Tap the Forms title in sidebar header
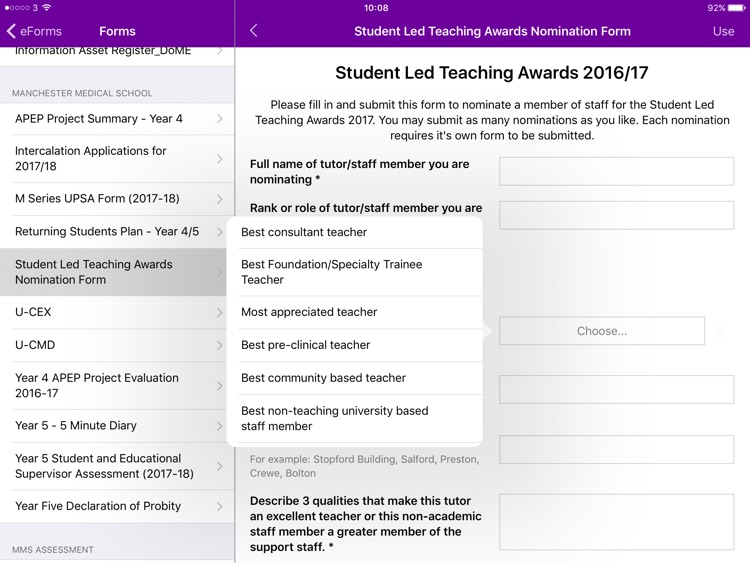Screen dimensions: 750x563 point(117,31)
